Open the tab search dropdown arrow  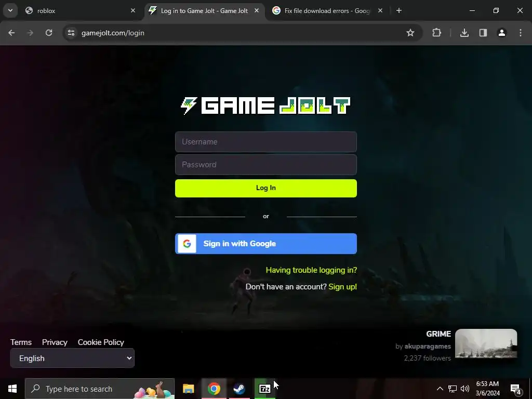click(x=10, y=10)
